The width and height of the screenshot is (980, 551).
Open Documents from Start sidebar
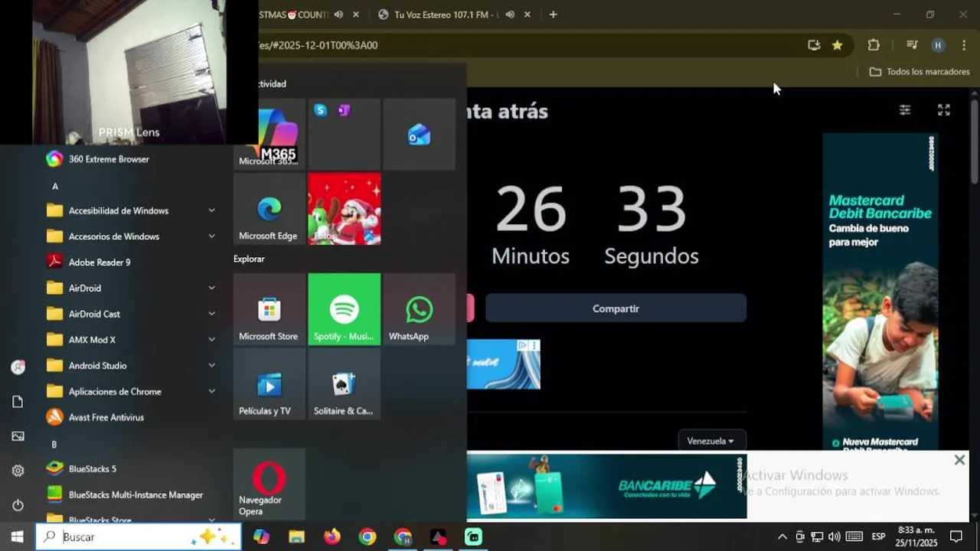18,402
